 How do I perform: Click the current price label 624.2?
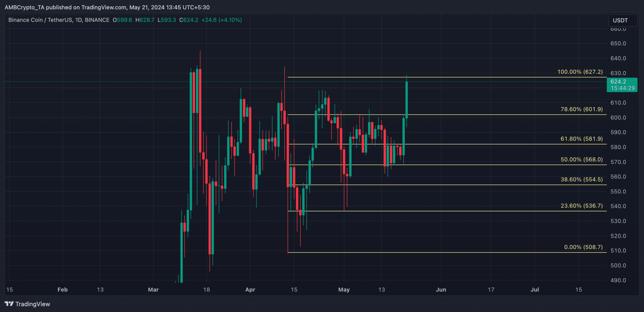point(618,82)
